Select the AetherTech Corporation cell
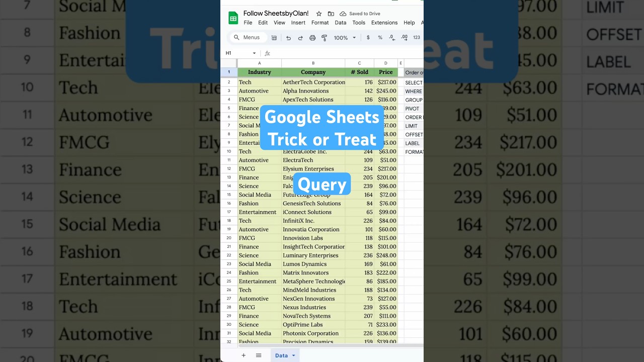Screen dimensions: 644x362 (x=313, y=82)
